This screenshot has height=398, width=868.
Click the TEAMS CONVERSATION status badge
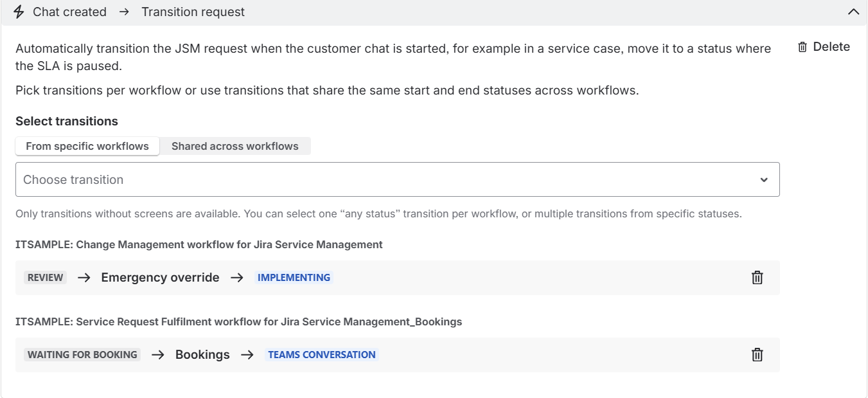321,355
